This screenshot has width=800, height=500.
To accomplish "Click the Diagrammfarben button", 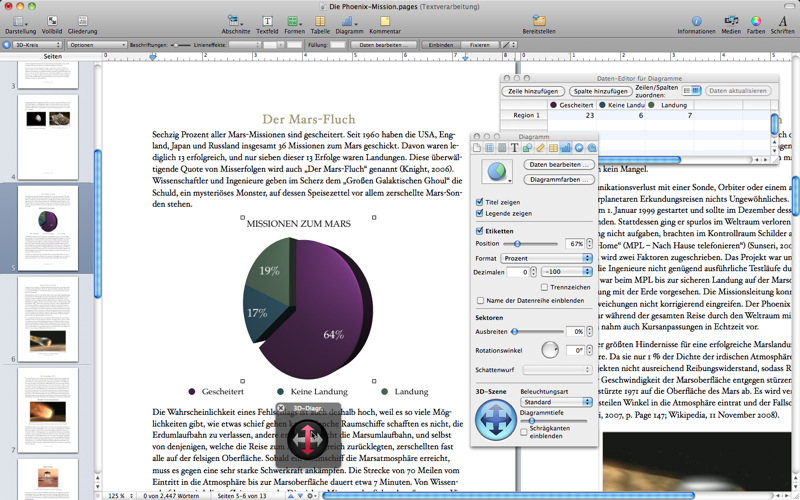I will 559,179.
